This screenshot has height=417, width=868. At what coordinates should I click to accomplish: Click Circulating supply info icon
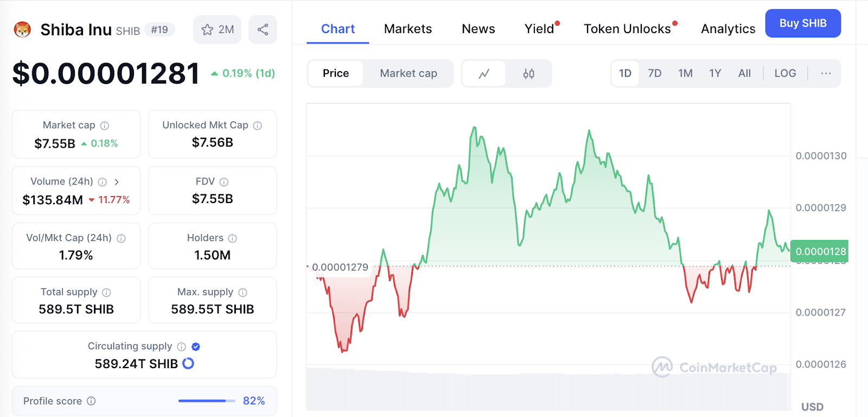[x=181, y=346]
